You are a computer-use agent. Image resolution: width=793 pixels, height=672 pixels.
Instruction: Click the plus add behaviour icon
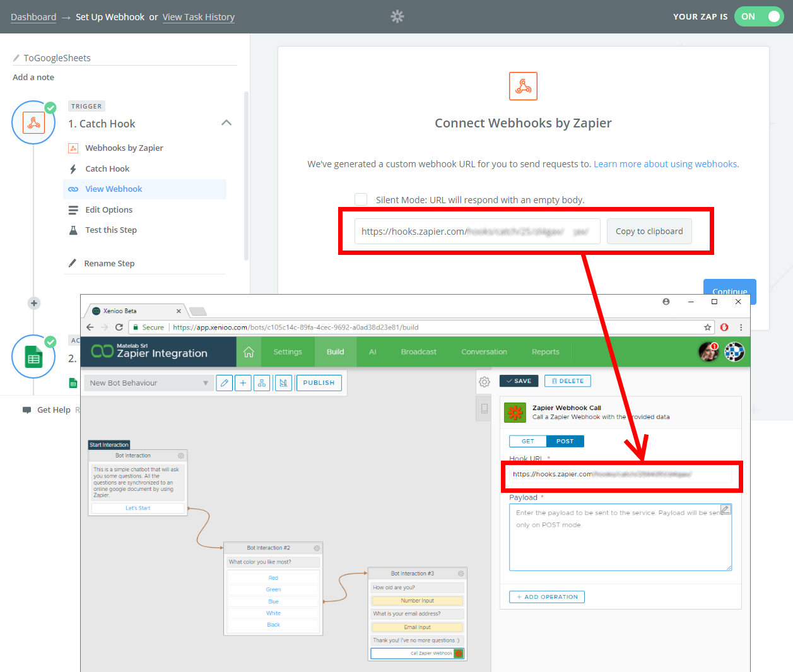[x=243, y=383]
